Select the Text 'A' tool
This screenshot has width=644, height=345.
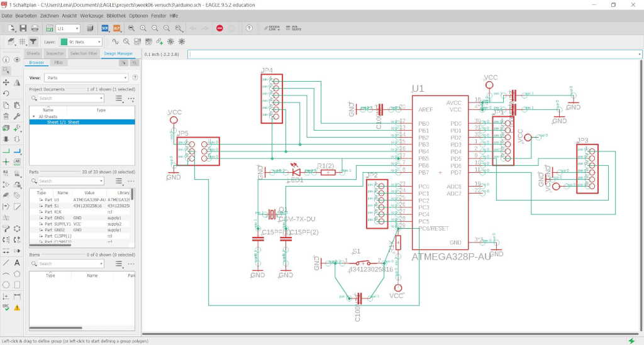tap(17, 263)
